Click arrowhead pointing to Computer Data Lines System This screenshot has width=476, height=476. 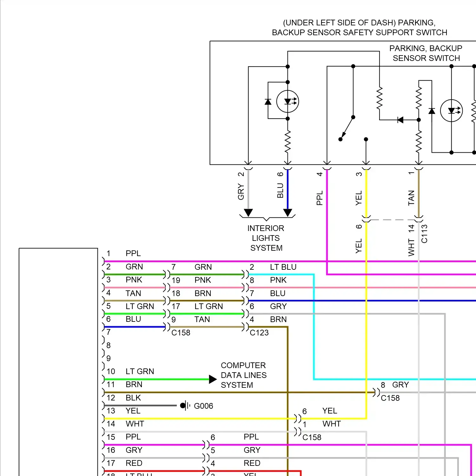coord(213,379)
